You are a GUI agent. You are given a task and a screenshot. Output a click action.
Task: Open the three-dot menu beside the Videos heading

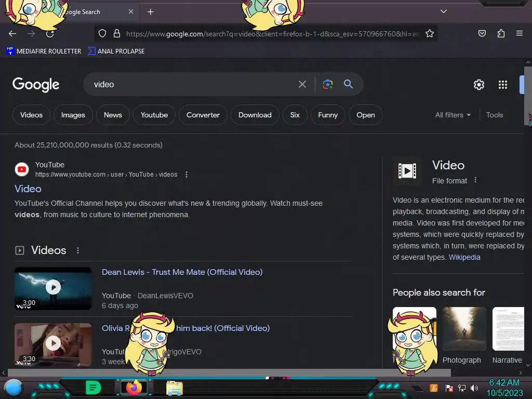point(78,250)
